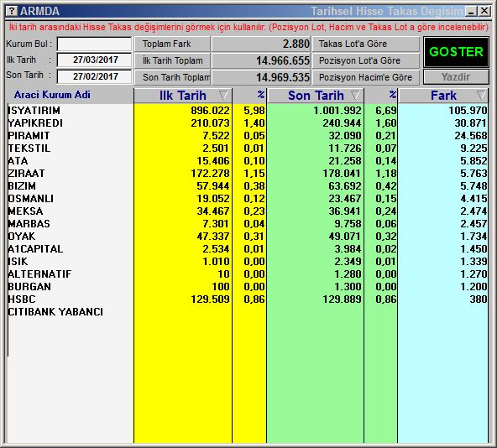Click Son Tarih value 1.001.992
The image size is (497, 448).
337,111
